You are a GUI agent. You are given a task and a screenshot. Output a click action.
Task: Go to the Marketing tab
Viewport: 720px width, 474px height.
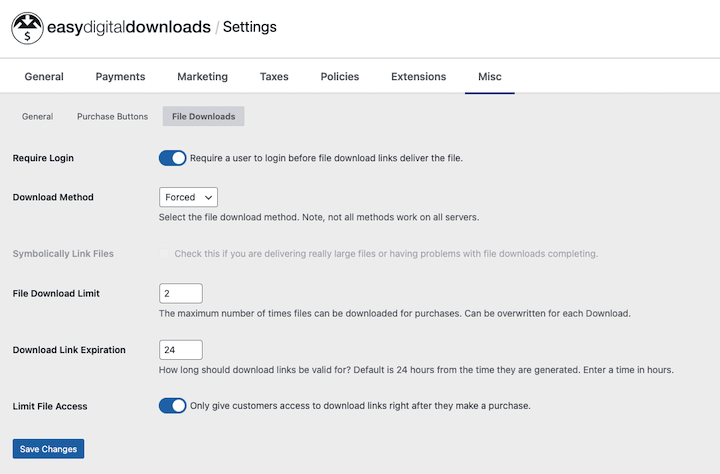click(202, 77)
